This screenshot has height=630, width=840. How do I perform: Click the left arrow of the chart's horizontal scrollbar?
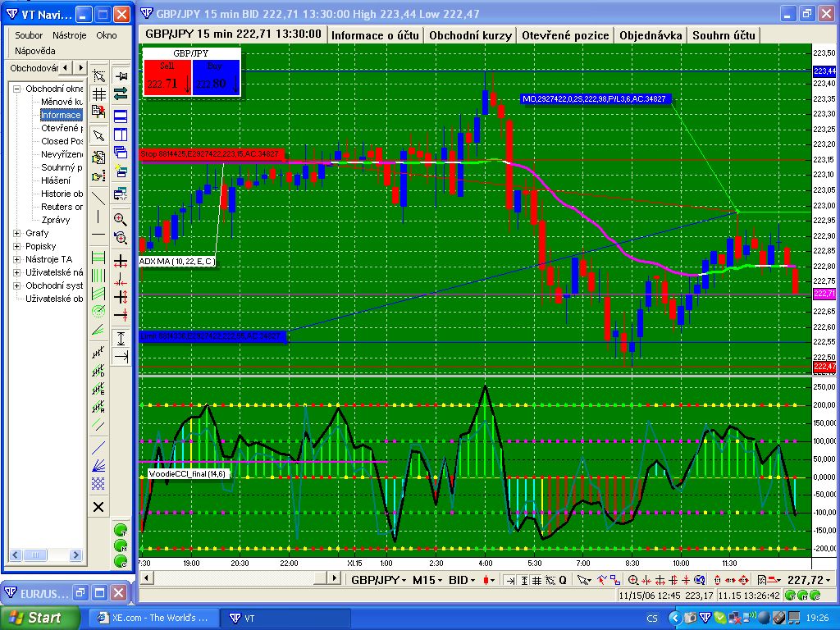pos(147,578)
